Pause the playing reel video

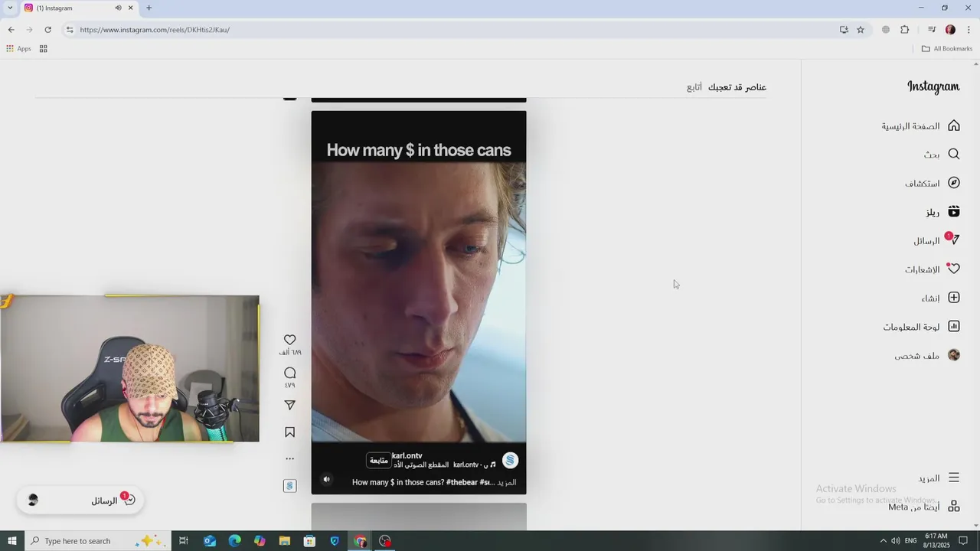click(x=419, y=302)
